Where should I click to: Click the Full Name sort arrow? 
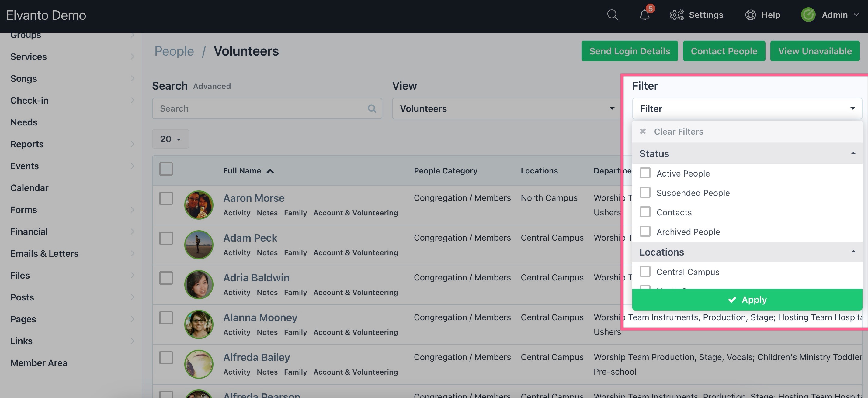click(x=270, y=171)
